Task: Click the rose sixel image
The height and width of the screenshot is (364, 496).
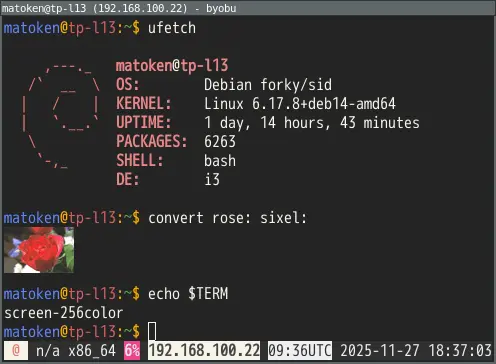Action: pos(39,250)
